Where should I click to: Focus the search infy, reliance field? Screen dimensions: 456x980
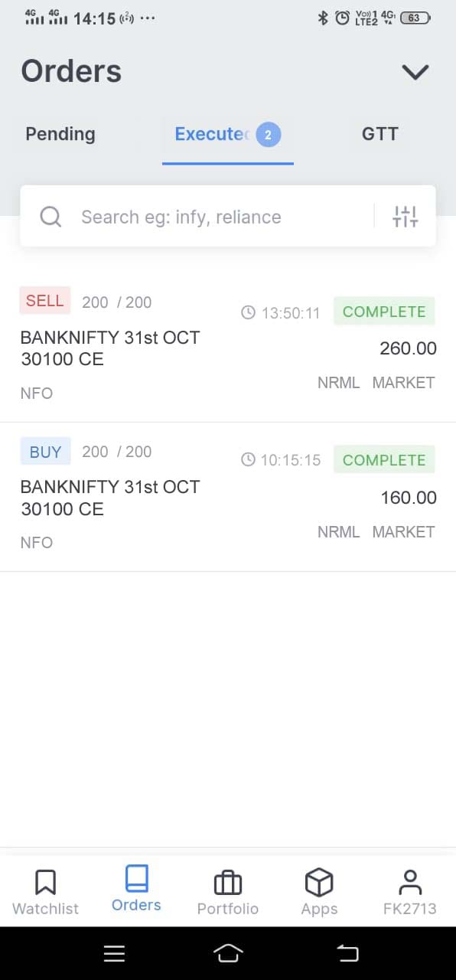click(x=228, y=216)
